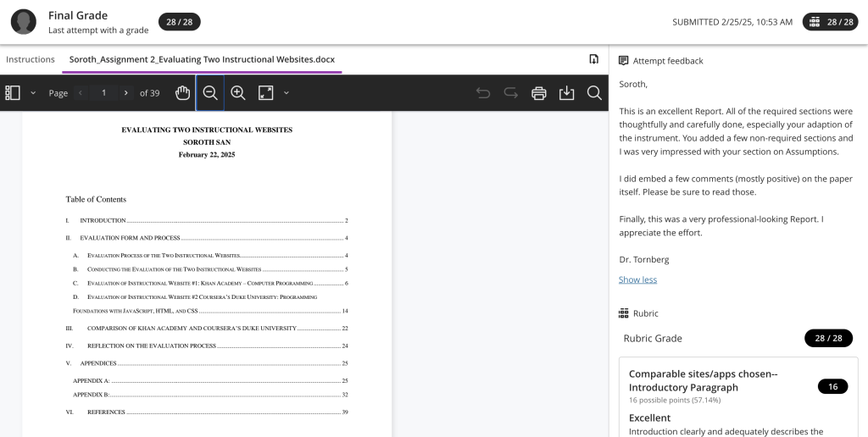Click the page number input field
Image resolution: width=868 pixels, height=437 pixels.
point(103,93)
